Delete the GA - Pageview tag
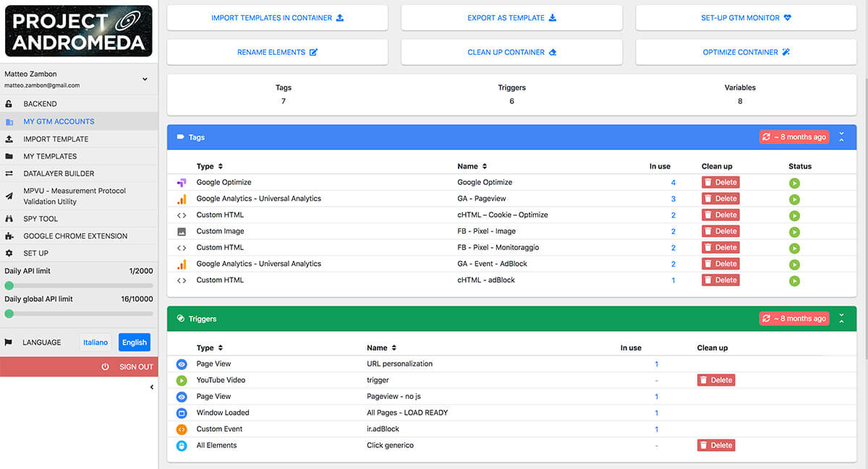Image resolution: width=868 pixels, height=469 pixels. click(x=720, y=199)
